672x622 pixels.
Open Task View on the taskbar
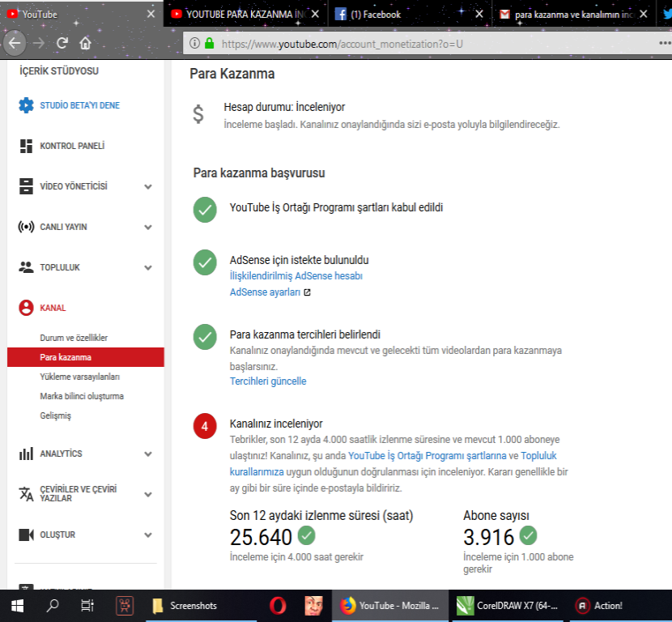pos(87,606)
